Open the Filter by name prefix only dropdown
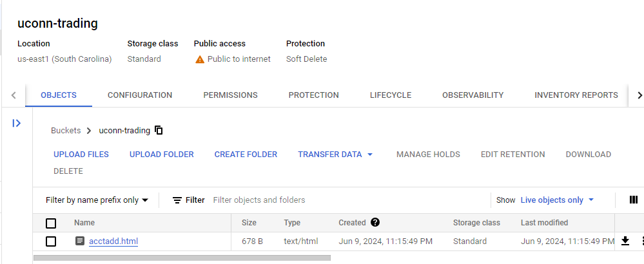Viewport: 644px width, 264px height. pos(97,200)
